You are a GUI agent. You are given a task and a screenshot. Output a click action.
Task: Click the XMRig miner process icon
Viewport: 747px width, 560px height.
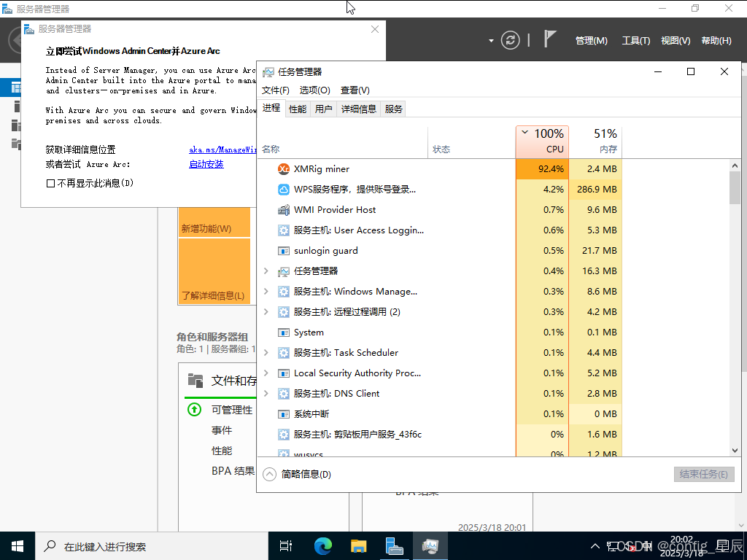(284, 169)
